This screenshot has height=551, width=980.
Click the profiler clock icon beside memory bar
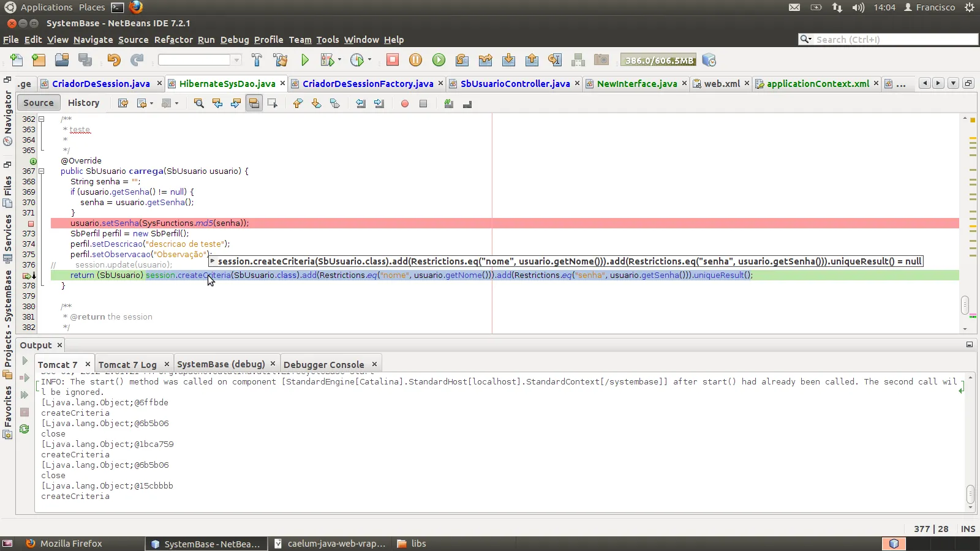pos(709,60)
